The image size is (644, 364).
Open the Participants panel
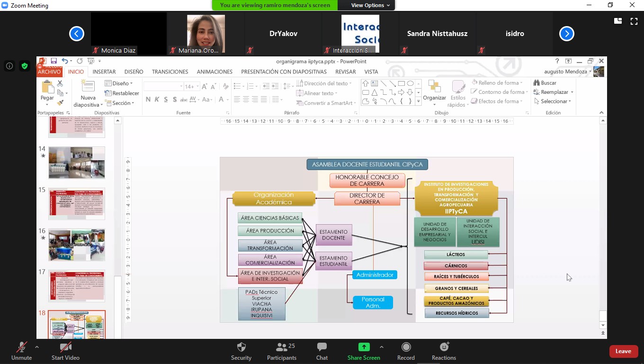pyautogui.click(x=282, y=347)
